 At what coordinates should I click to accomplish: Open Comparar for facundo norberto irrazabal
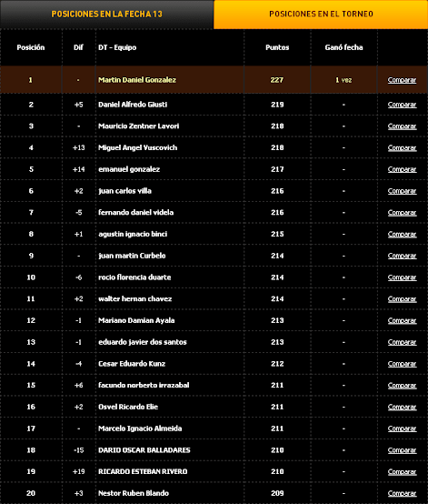[402, 386]
